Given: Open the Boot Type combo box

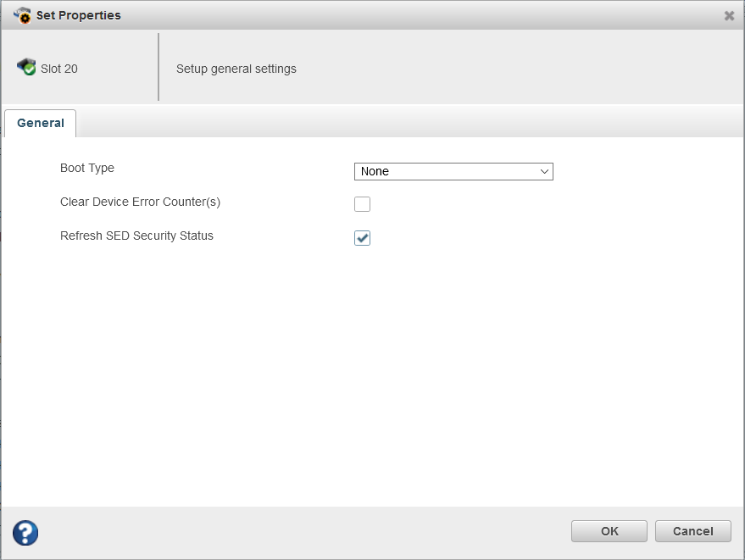Looking at the screenshot, I should [453, 171].
